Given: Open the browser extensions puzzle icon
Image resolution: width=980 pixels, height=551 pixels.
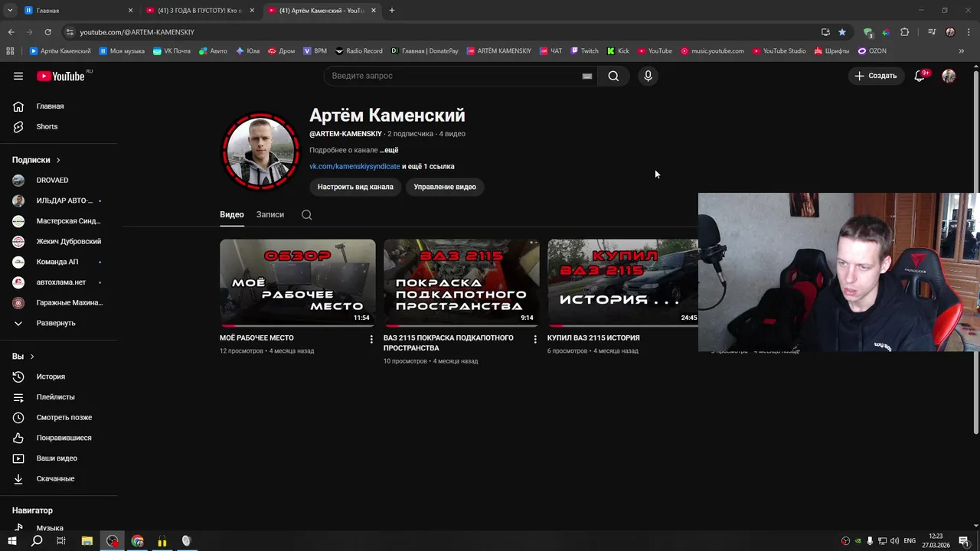Looking at the screenshot, I should point(905,32).
